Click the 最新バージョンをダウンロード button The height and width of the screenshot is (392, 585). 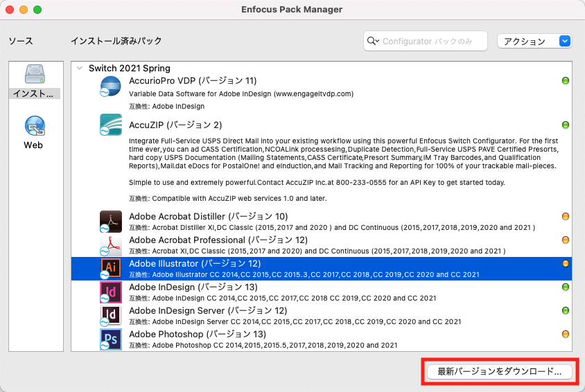(x=500, y=371)
